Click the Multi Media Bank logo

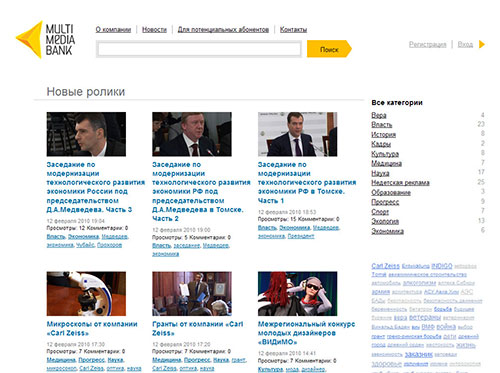tap(46, 40)
